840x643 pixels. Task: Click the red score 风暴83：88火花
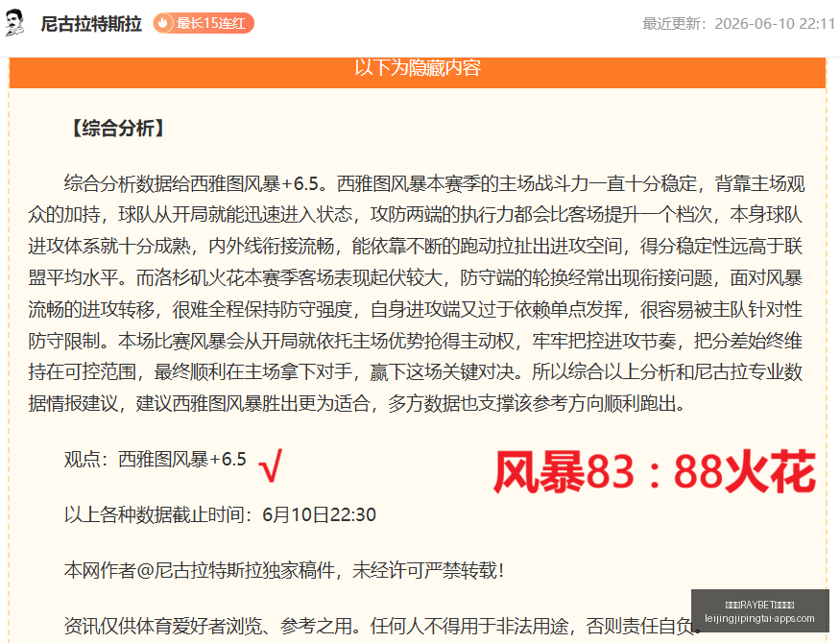pos(654,472)
